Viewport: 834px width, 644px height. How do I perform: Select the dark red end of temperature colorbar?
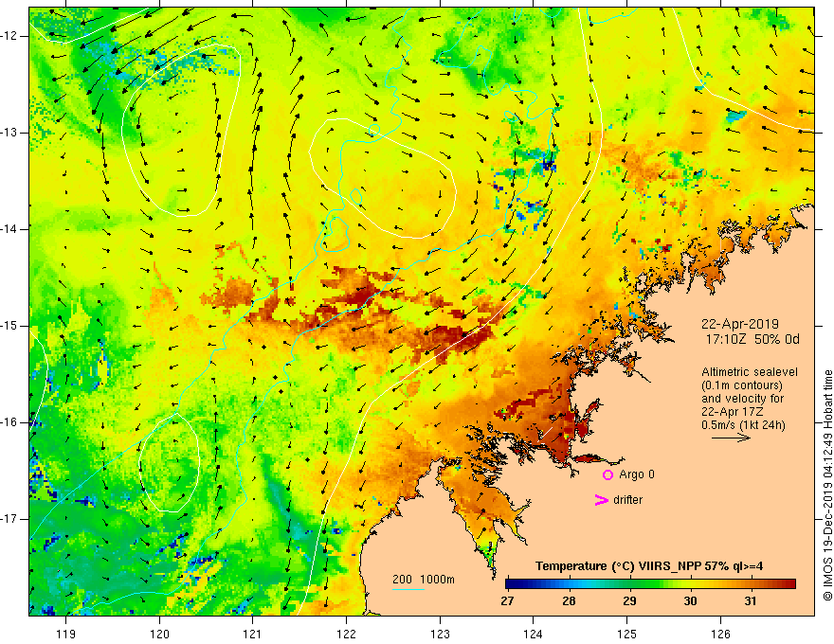[x=789, y=584]
